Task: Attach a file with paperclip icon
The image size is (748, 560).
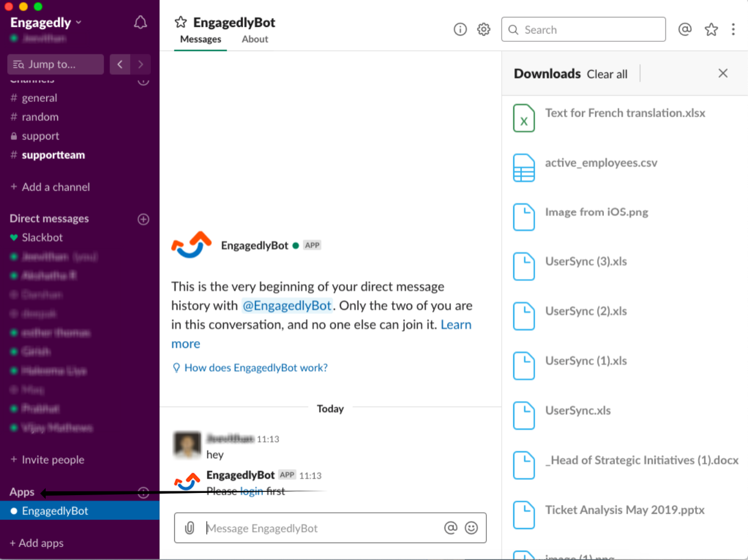Action: (189, 528)
